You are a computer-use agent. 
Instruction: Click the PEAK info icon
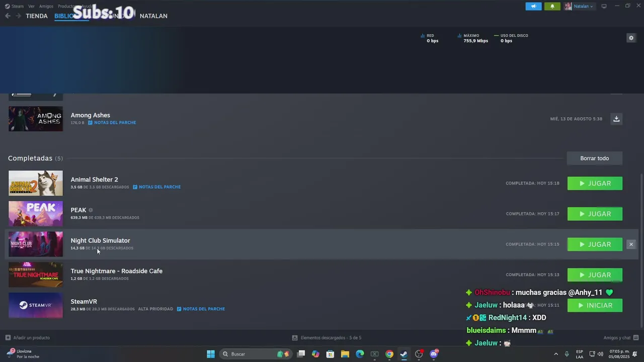tap(91, 210)
